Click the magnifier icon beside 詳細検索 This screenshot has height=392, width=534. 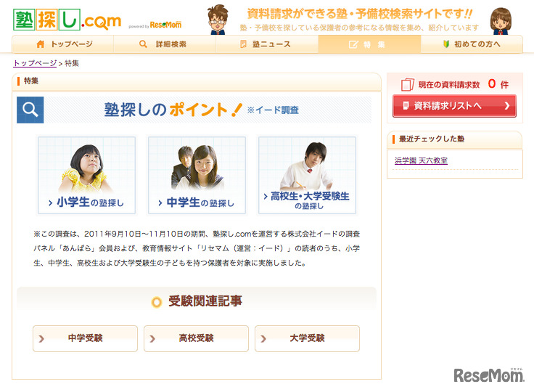tap(144, 44)
